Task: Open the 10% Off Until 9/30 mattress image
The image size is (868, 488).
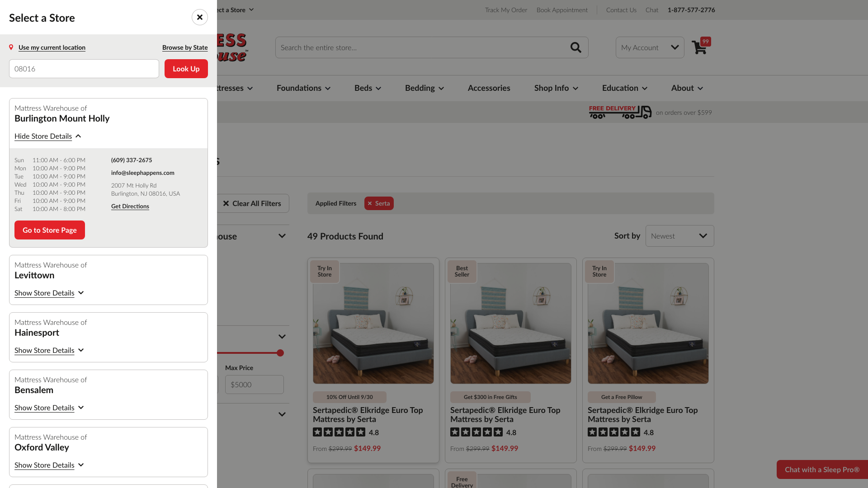Action: point(373,324)
